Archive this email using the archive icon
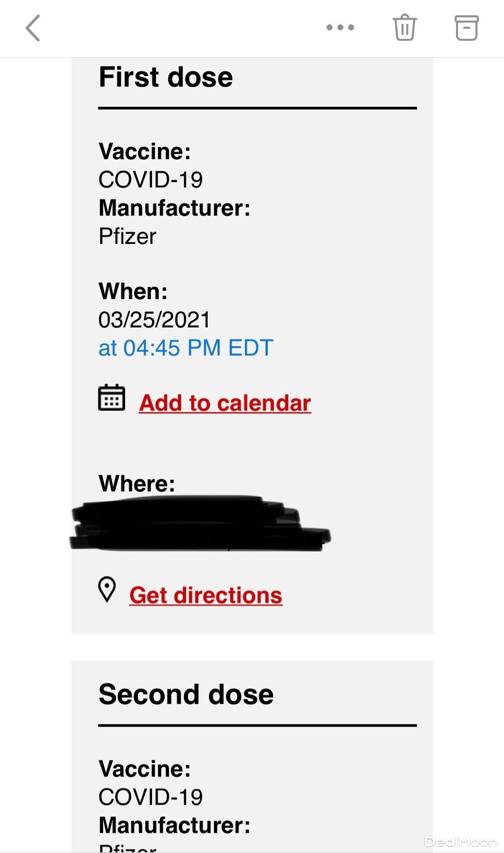This screenshot has width=504, height=853. tap(466, 28)
